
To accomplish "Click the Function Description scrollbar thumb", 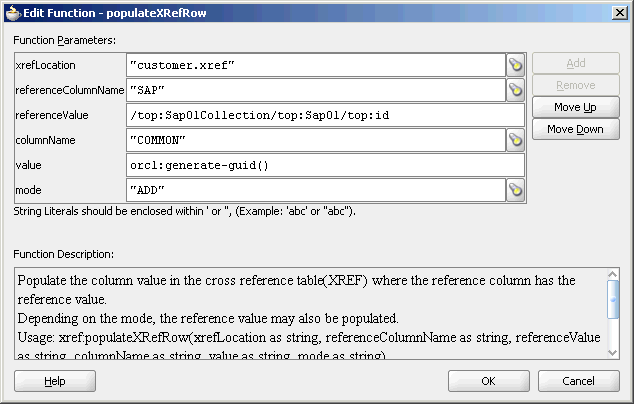I will [x=613, y=299].
